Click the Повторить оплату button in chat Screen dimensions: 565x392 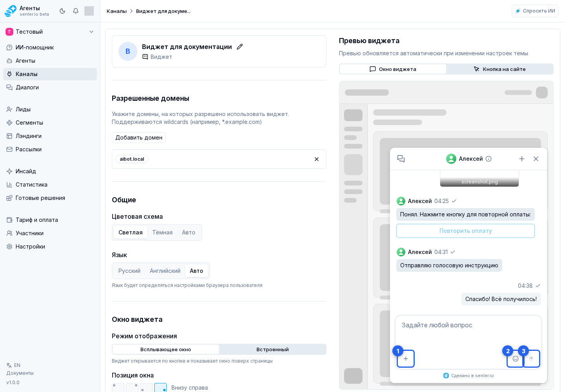(x=465, y=231)
